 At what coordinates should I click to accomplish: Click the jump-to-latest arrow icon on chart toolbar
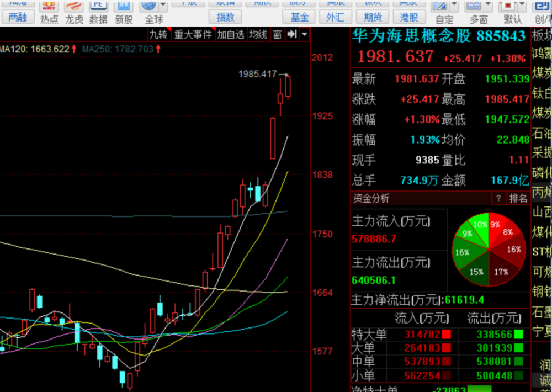tap(292, 34)
